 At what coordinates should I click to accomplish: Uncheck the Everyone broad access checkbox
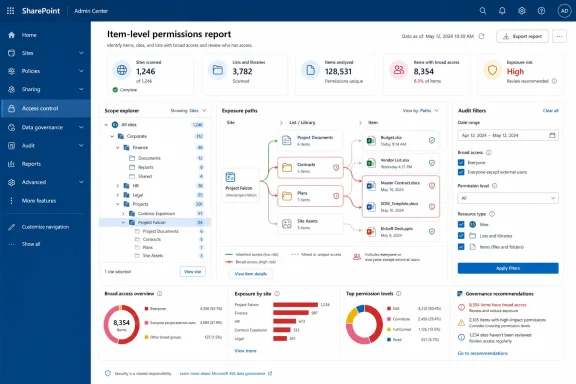[x=461, y=162]
